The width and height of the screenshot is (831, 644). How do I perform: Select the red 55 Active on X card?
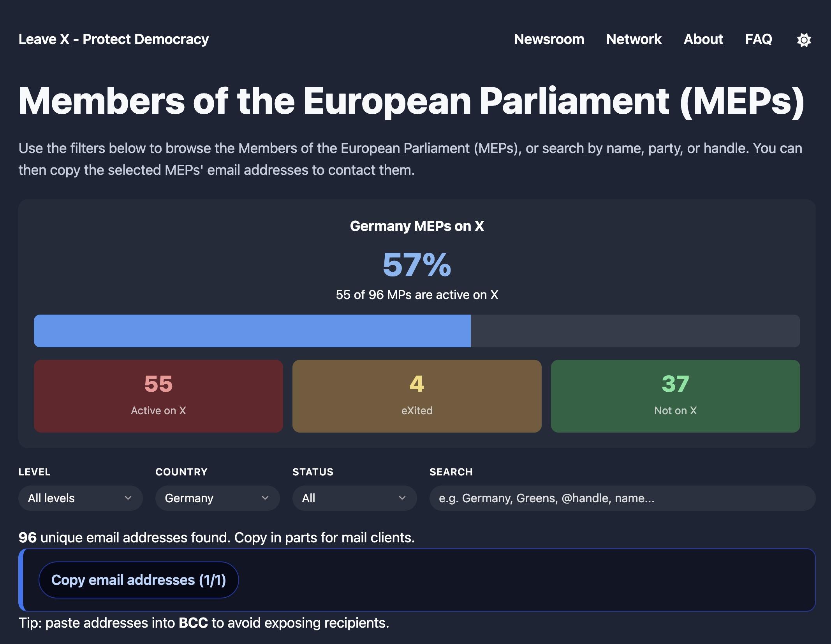(158, 396)
